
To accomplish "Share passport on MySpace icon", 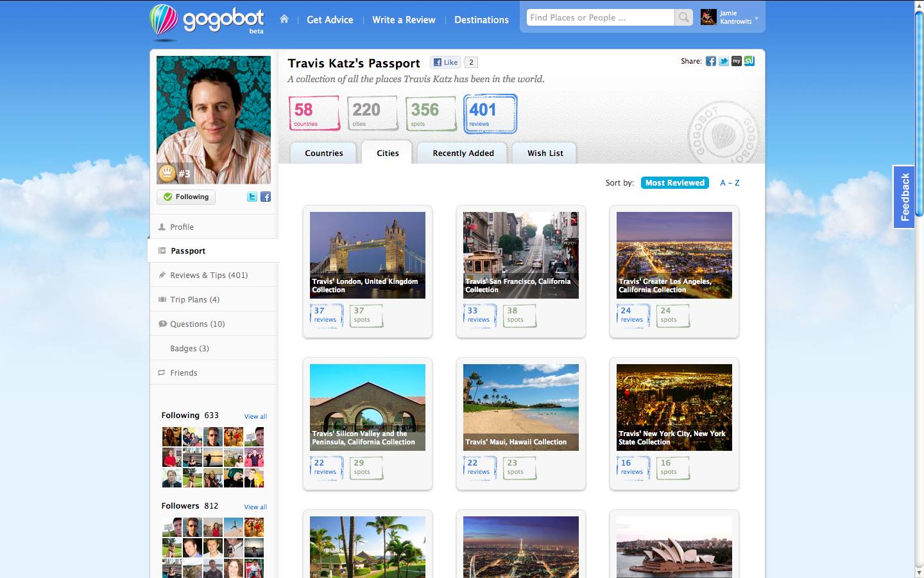I will [x=737, y=61].
